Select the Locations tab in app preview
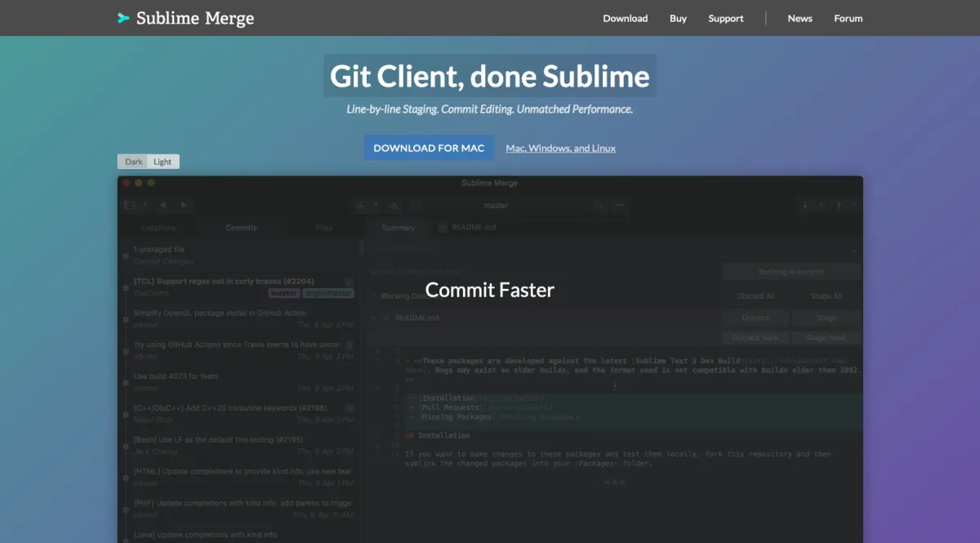The width and height of the screenshot is (980, 543). 158,228
